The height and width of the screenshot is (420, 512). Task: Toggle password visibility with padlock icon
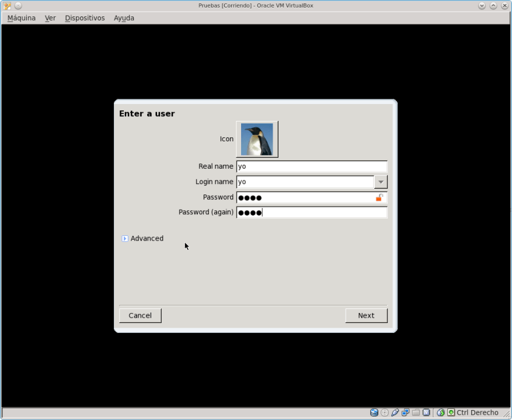click(x=379, y=197)
